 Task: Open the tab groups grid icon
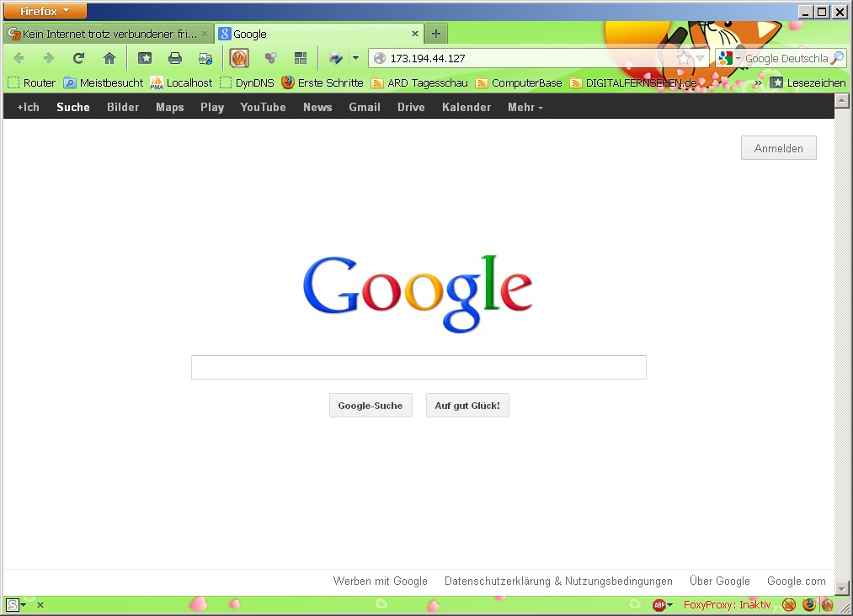click(x=301, y=58)
